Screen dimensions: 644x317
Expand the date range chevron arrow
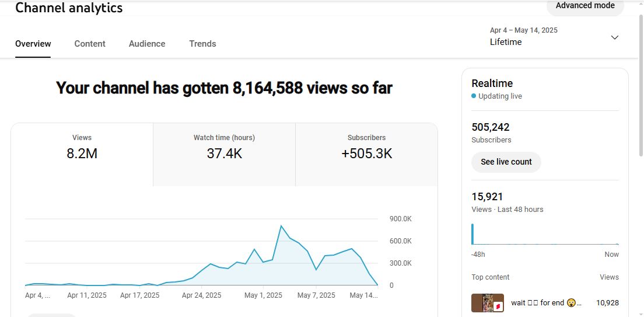[614, 37]
